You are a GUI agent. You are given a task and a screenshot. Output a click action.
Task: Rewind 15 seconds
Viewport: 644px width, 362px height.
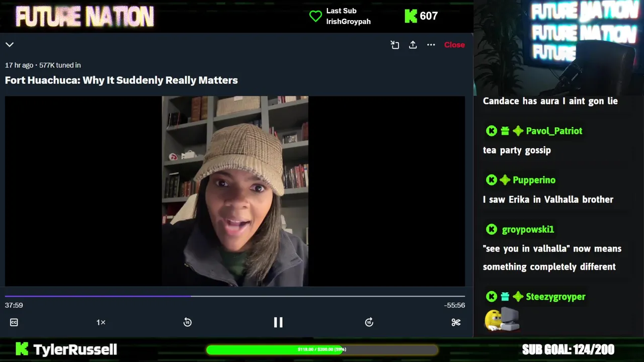[x=188, y=322]
